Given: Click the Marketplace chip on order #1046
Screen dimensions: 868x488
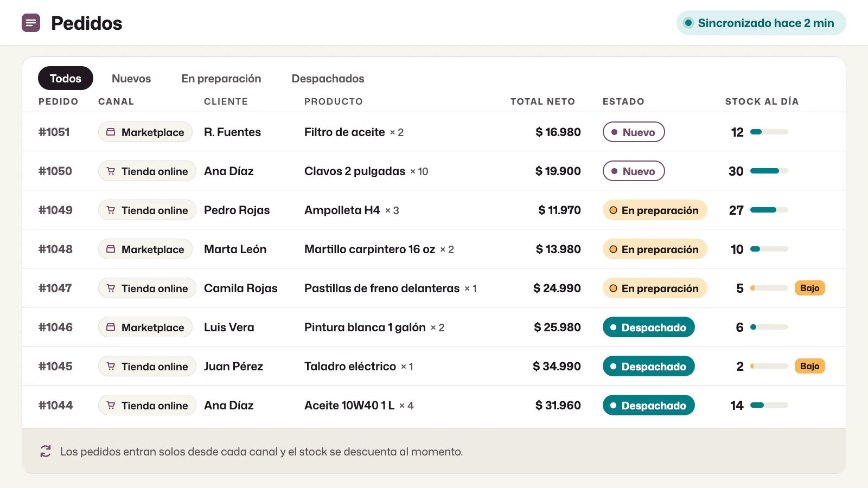Looking at the screenshot, I should click(145, 327).
